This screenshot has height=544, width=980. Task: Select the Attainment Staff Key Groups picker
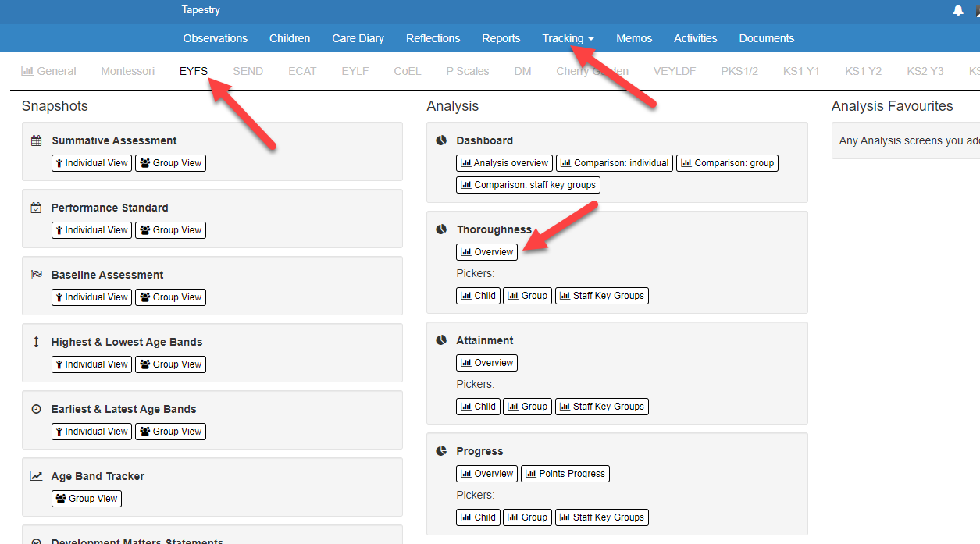click(x=601, y=407)
